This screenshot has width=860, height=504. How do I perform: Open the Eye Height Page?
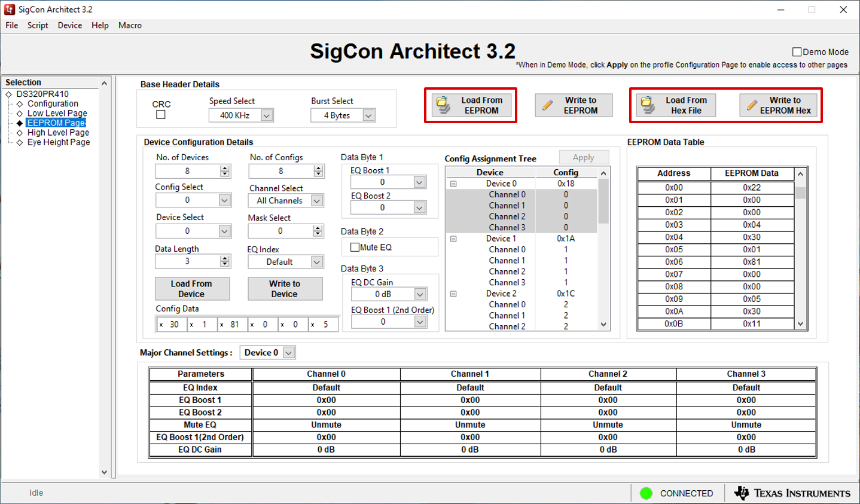coord(59,142)
